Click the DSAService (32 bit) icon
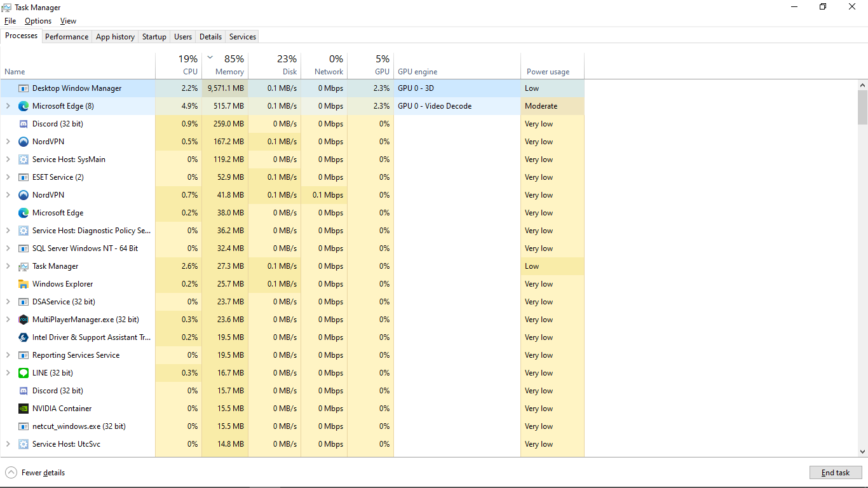The image size is (868, 488). coord(24,302)
